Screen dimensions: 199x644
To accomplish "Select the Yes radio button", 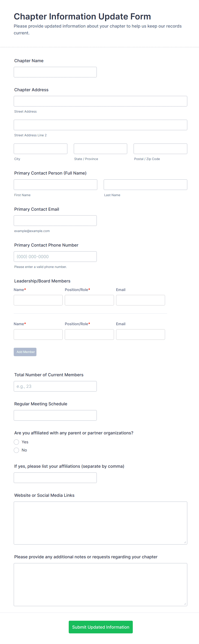I will click(16, 442).
